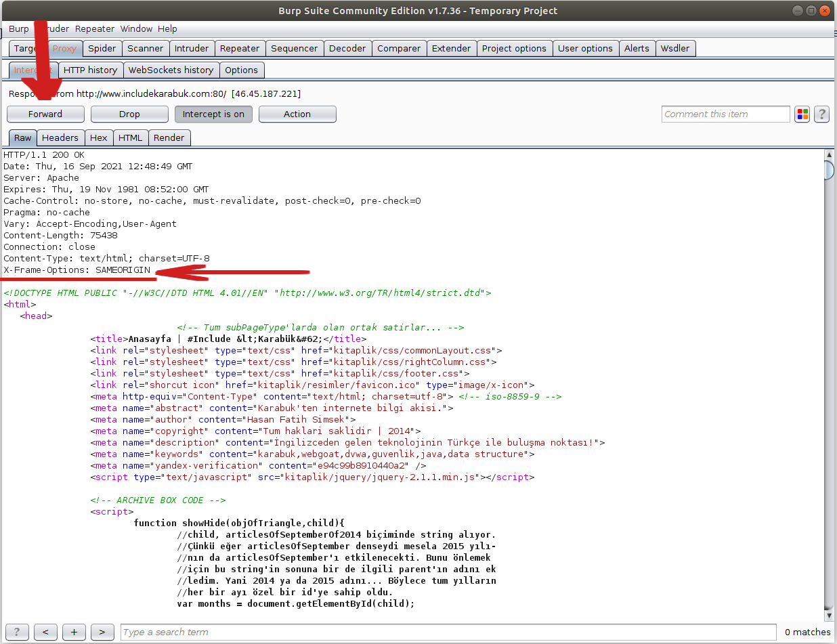Open the Repeater menu in menu bar
The height and width of the screenshot is (644, 837).
click(x=95, y=29)
